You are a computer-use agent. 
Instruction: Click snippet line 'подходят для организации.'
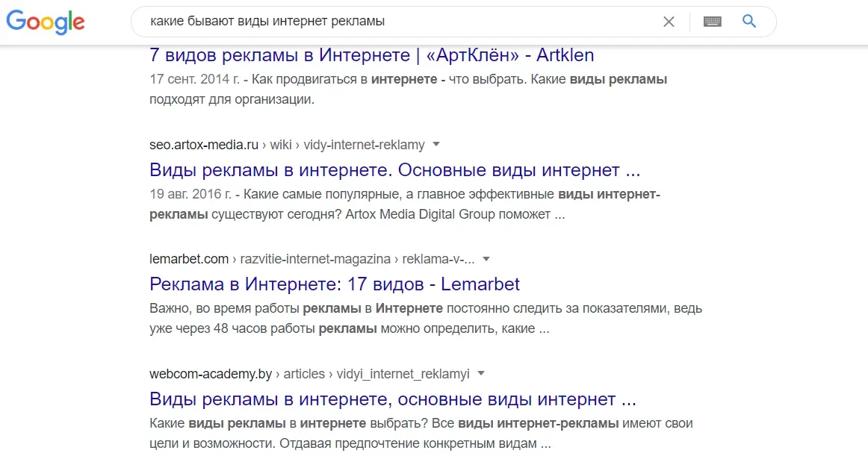click(232, 99)
